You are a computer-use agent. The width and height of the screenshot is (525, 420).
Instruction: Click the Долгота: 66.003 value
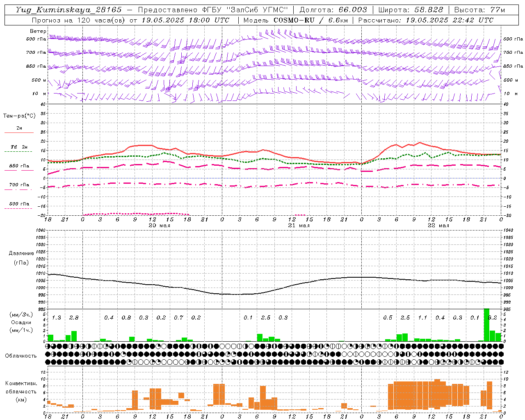(x=333, y=10)
